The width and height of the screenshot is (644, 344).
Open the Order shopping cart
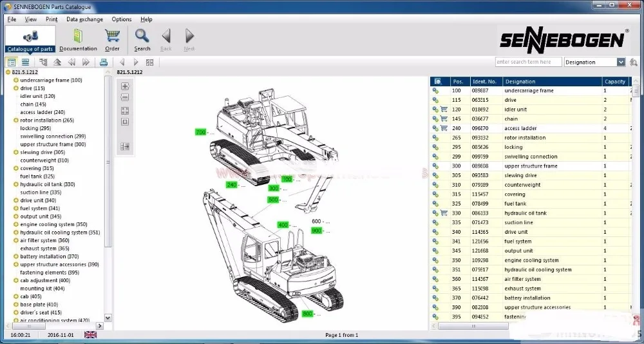112,40
